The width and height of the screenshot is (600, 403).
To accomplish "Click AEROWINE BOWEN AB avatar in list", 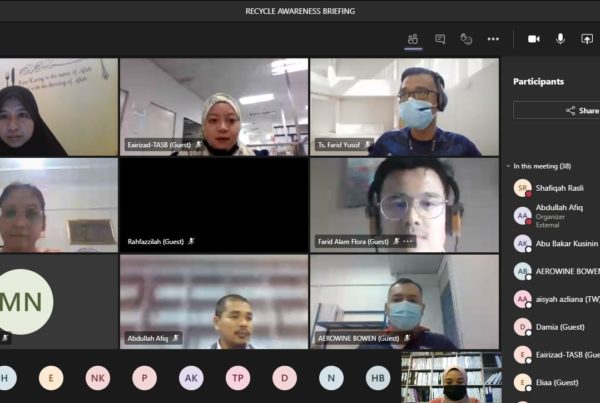I will [x=523, y=271].
